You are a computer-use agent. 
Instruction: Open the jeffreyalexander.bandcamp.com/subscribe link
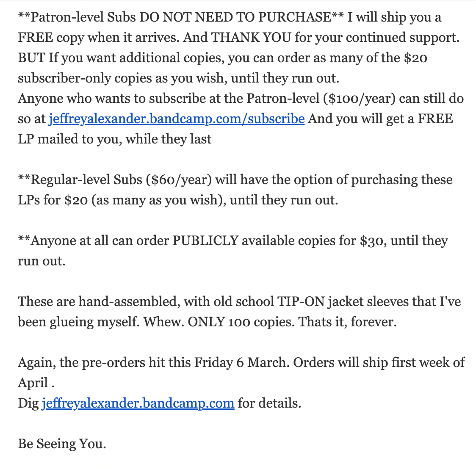[x=177, y=119]
